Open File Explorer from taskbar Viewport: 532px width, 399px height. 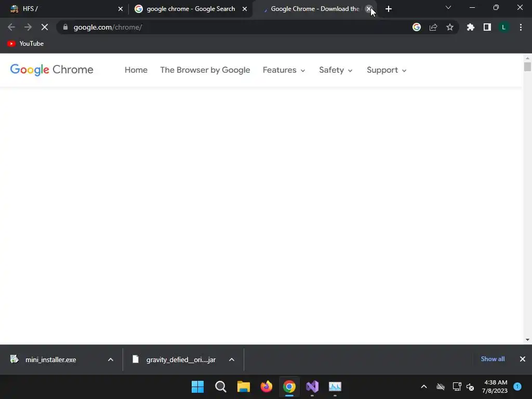click(x=244, y=387)
